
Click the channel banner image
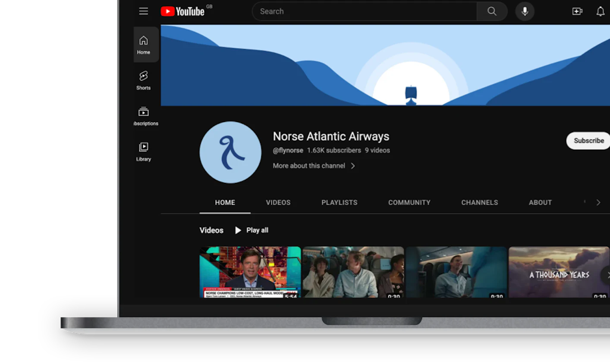click(x=385, y=65)
